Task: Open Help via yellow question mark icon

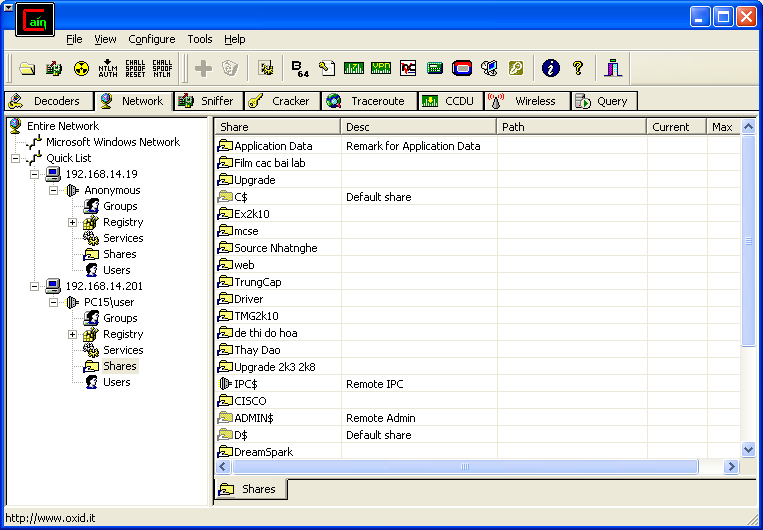Action: click(x=578, y=69)
